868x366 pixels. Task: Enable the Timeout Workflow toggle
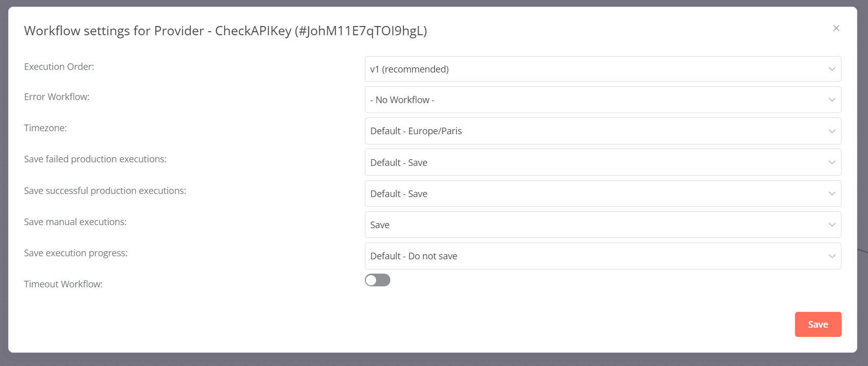point(378,280)
